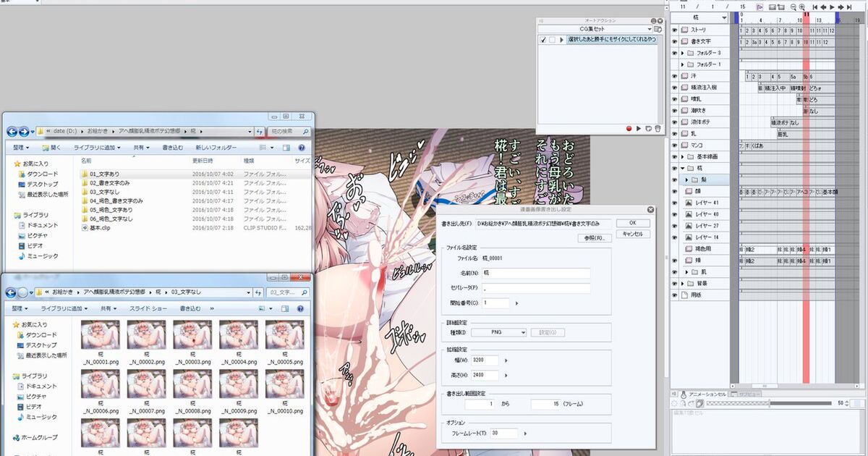Hide the 書き文字 layer with its eye icon
This screenshot has height=456, width=868.
pos(674,41)
